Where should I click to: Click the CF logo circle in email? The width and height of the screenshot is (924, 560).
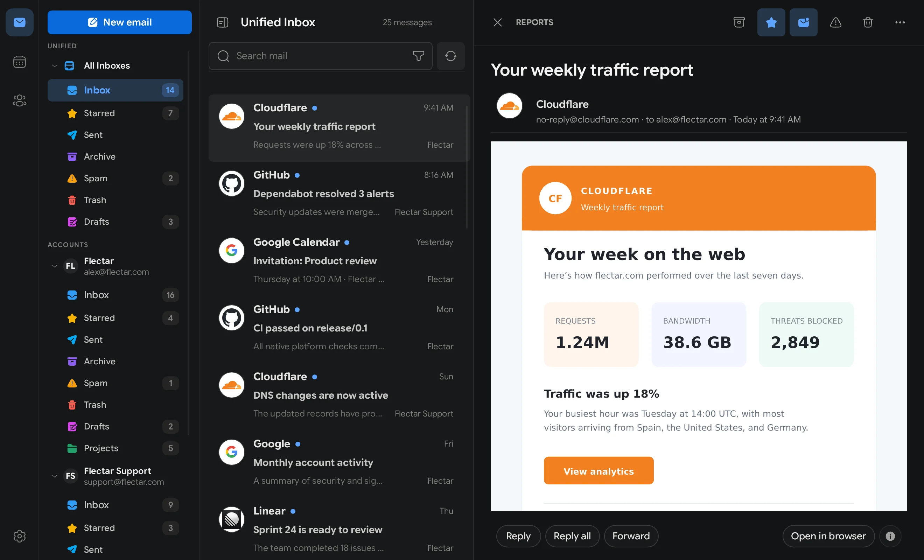point(555,198)
